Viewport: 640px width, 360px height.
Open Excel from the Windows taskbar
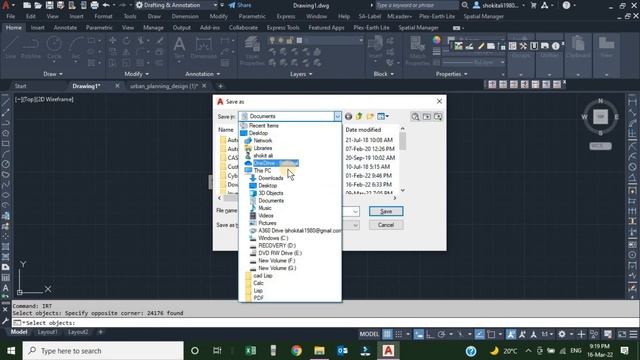point(251,351)
